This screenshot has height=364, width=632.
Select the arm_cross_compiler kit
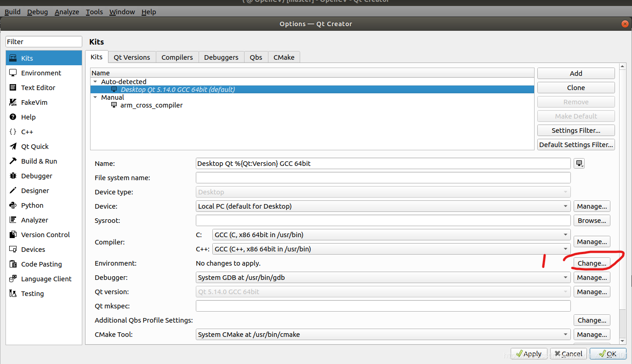pyautogui.click(x=312, y=105)
